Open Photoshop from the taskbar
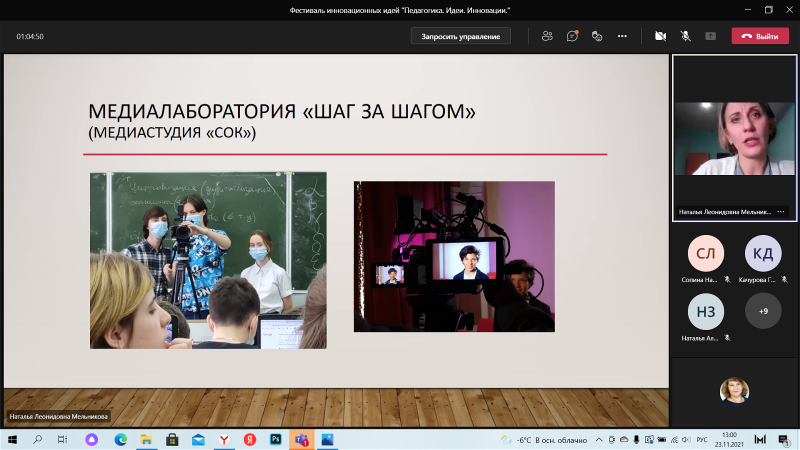800x450 pixels. (275, 440)
